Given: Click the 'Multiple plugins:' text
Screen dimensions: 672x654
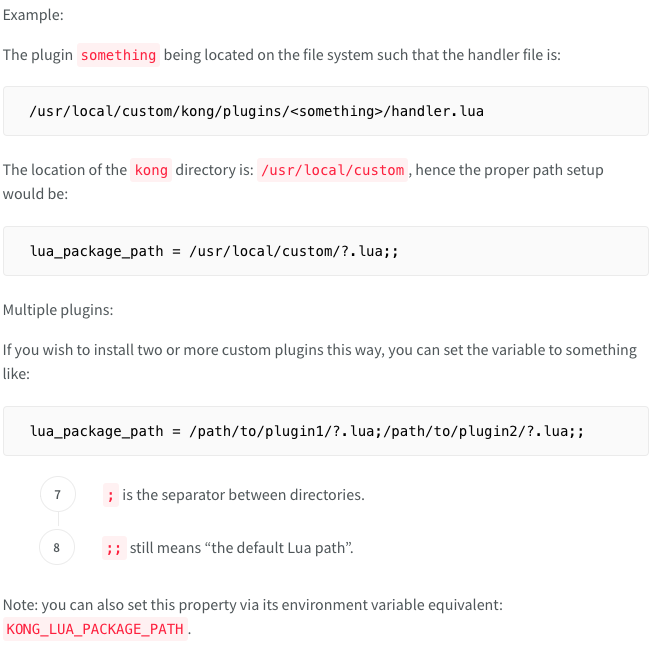Looking at the screenshot, I should 58,309.
